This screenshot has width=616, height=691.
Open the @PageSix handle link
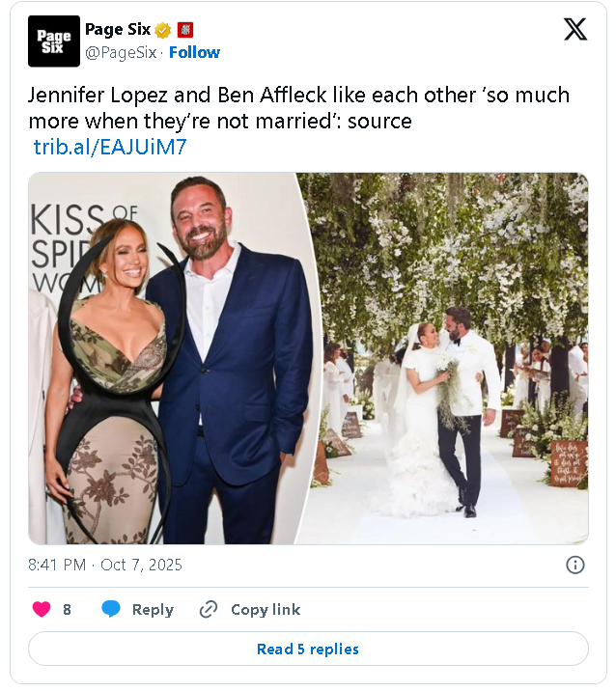pos(121,52)
